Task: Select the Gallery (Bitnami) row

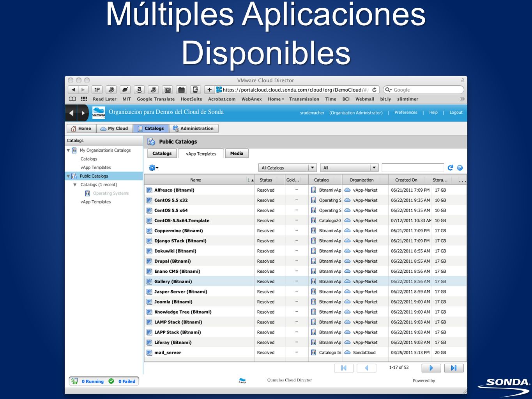Action: pos(305,281)
